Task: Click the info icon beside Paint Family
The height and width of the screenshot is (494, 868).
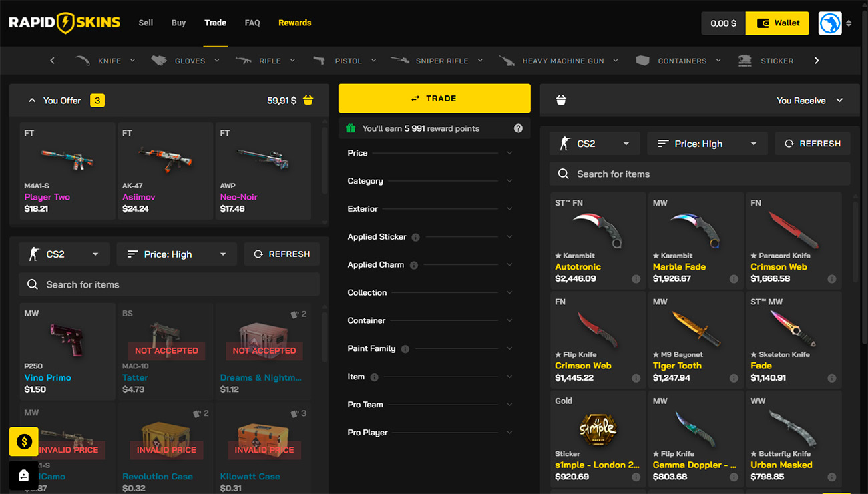Action: pos(405,349)
